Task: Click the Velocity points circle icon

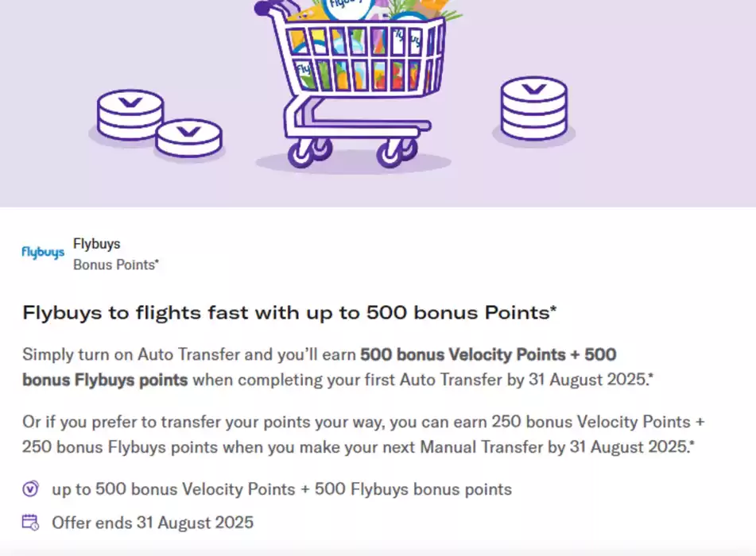Action: pyautogui.click(x=30, y=488)
